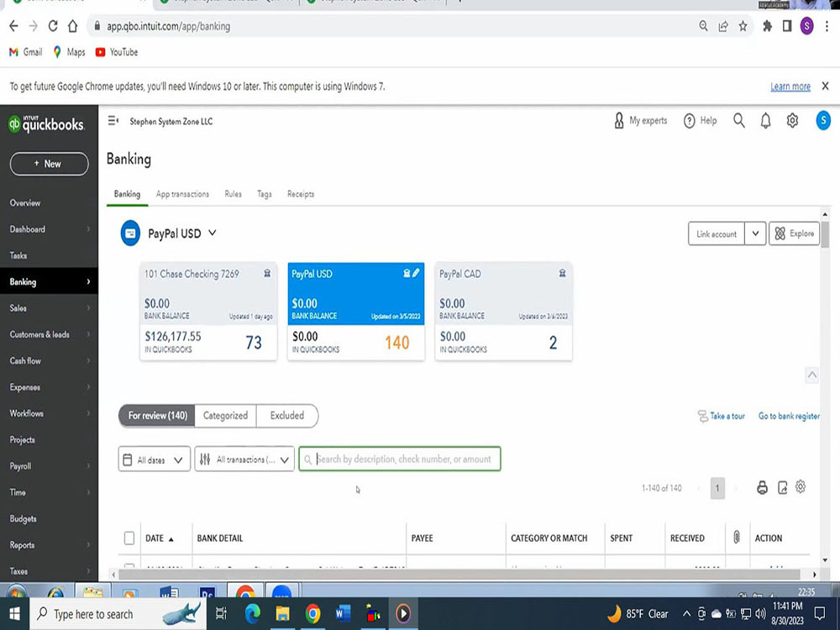Click the Go to bank register link
The width and height of the screenshot is (840, 630).
(788, 416)
